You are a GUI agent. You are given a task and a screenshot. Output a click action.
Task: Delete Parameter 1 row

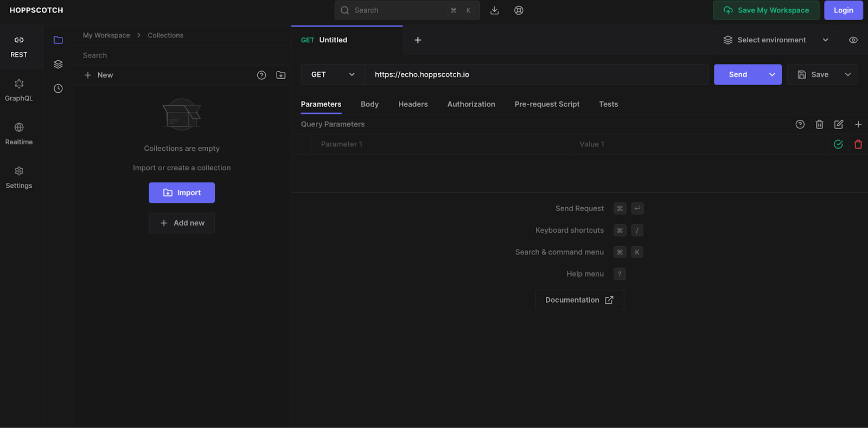click(x=858, y=144)
